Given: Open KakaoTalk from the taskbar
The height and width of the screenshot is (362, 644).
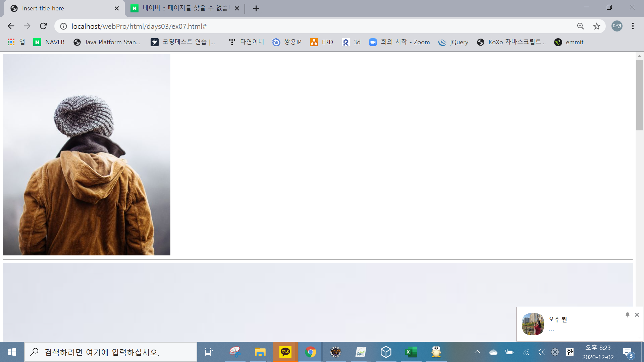Looking at the screenshot, I should [285, 352].
